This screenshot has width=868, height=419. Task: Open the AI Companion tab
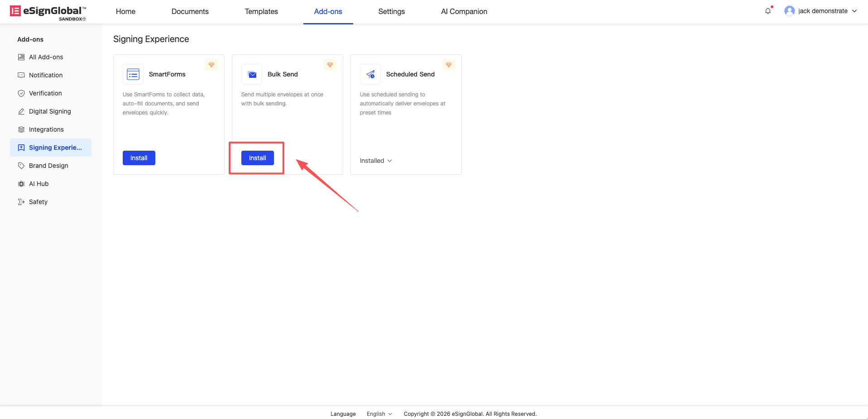[464, 12]
